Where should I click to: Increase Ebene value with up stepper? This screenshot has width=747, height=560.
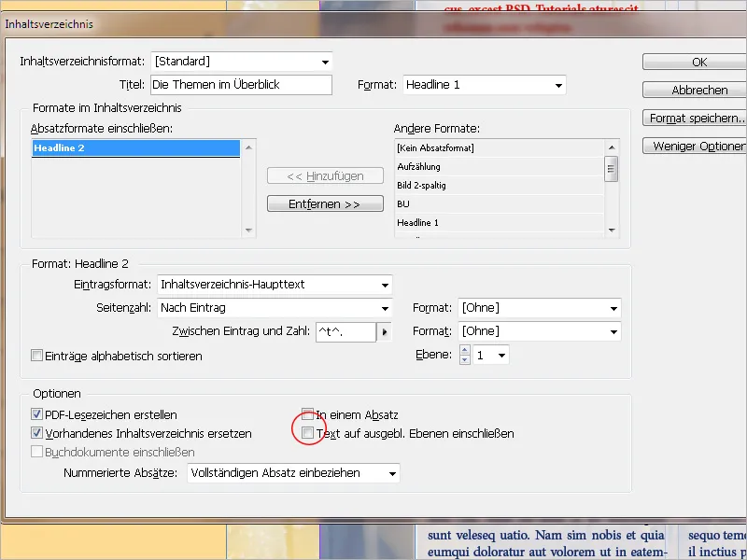click(465, 350)
